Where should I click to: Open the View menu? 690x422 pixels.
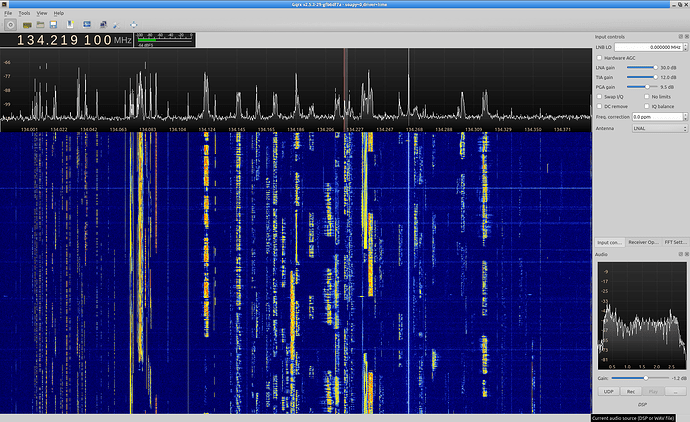42,13
